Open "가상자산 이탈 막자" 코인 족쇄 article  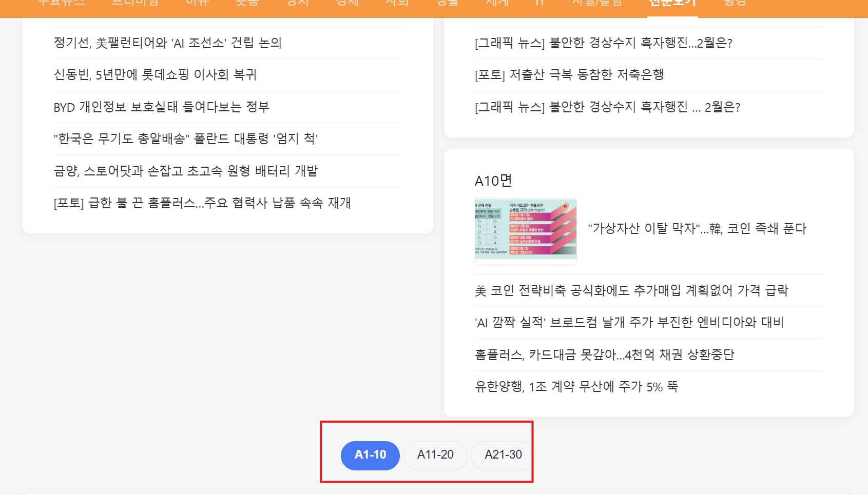pos(698,229)
